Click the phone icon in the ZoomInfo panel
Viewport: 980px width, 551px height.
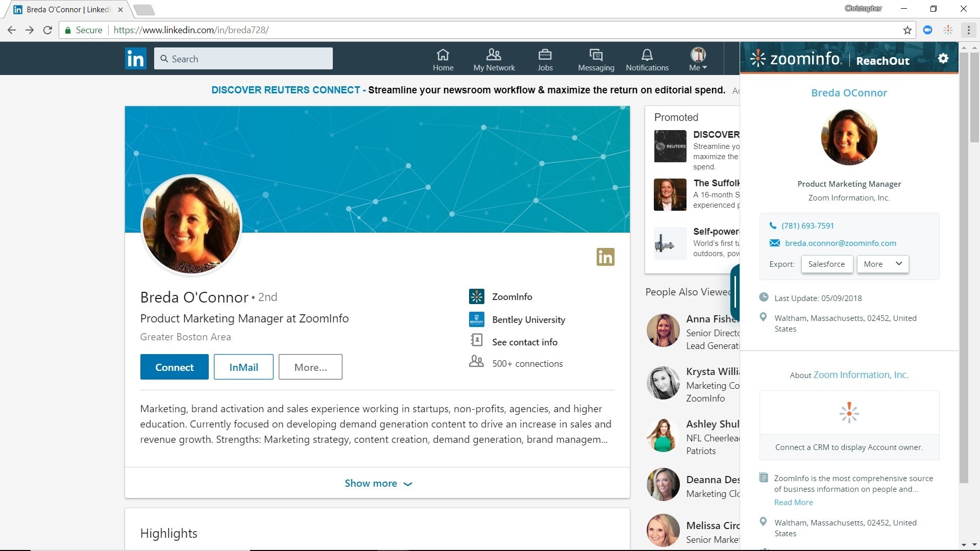point(773,226)
